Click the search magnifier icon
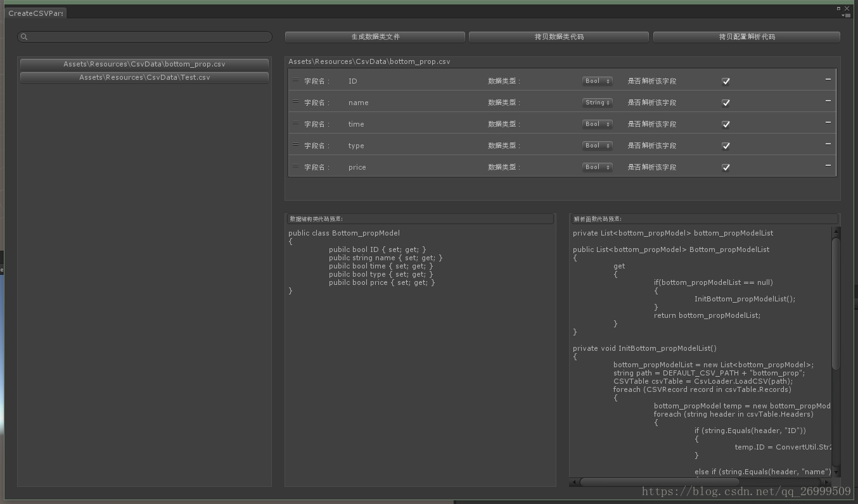 point(24,37)
